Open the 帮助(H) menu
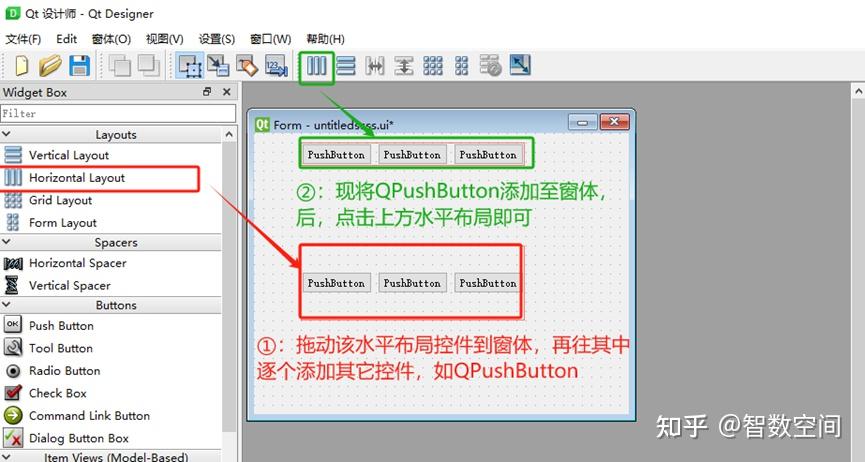Image resolution: width=865 pixels, height=462 pixels. [x=325, y=39]
